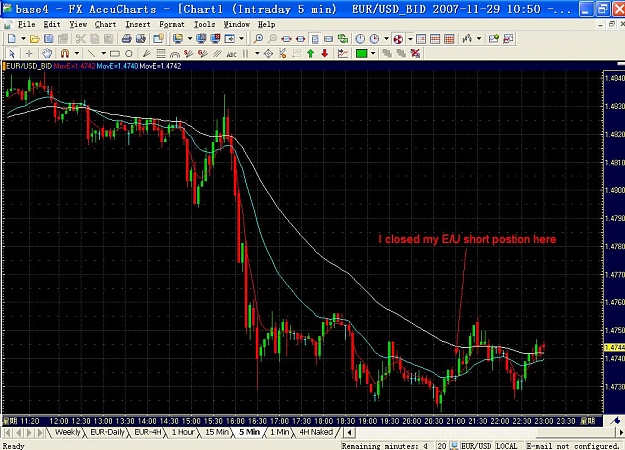The image size is (625, 450).
Task: Open the Edit menu
Action: [52, 25]
